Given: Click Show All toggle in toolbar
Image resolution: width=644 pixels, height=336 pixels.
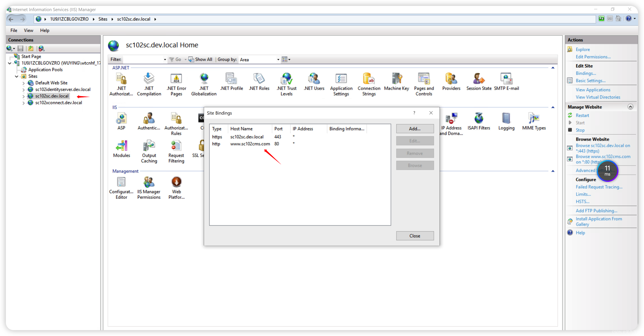Looking at the screenshot, I should click(x=199, y=59).
